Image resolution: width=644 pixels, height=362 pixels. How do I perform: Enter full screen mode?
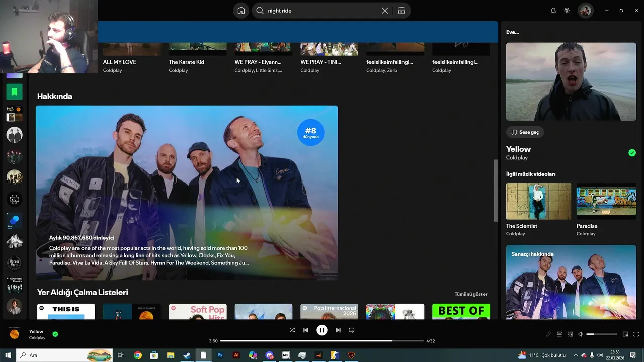pyautogui.click(x=636, y=334)
